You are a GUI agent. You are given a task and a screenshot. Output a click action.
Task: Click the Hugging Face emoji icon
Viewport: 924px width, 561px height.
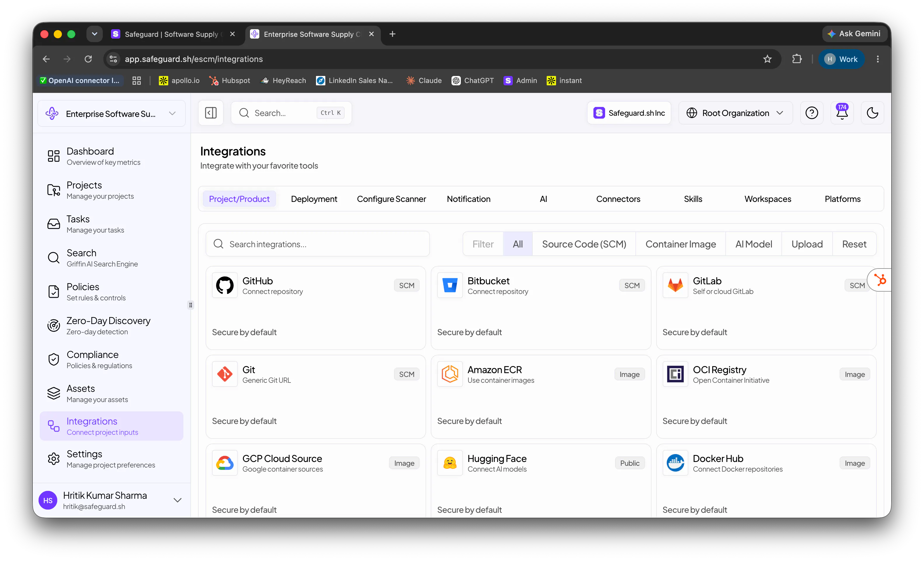[x=450, y=463]
